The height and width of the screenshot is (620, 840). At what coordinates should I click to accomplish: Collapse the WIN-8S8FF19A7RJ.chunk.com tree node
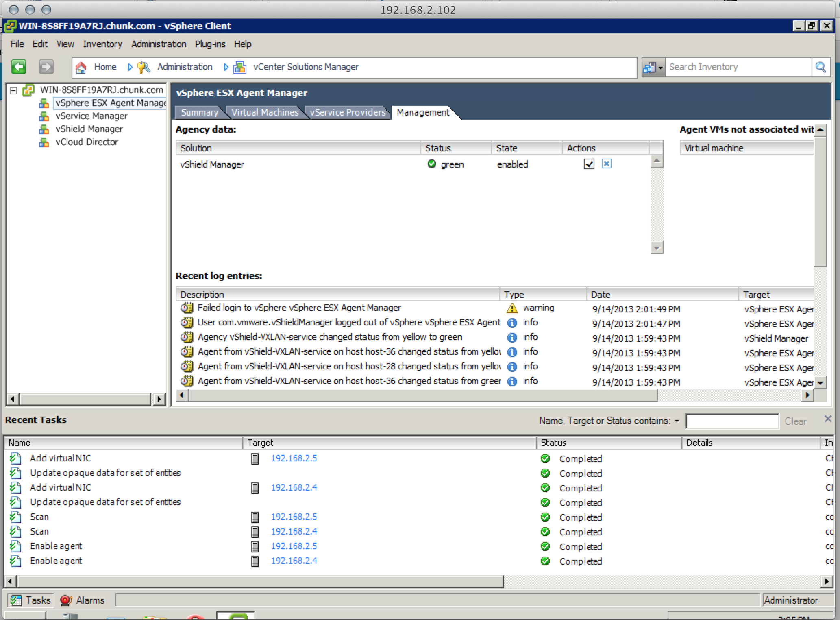pos(13,90)
